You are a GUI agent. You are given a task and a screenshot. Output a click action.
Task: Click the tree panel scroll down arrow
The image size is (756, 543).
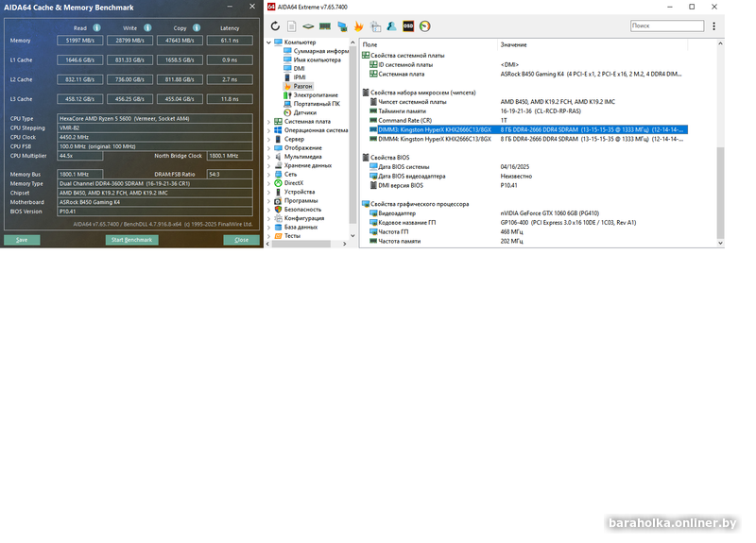pos(352,235)
